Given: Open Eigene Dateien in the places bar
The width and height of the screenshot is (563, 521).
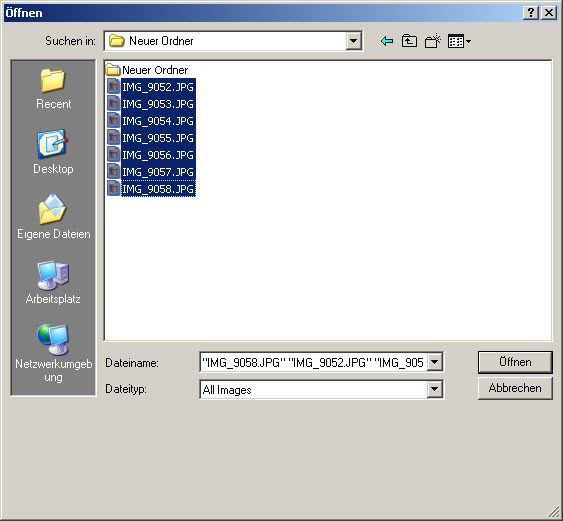Looking at the screenshot, I should tap(53, 217).
